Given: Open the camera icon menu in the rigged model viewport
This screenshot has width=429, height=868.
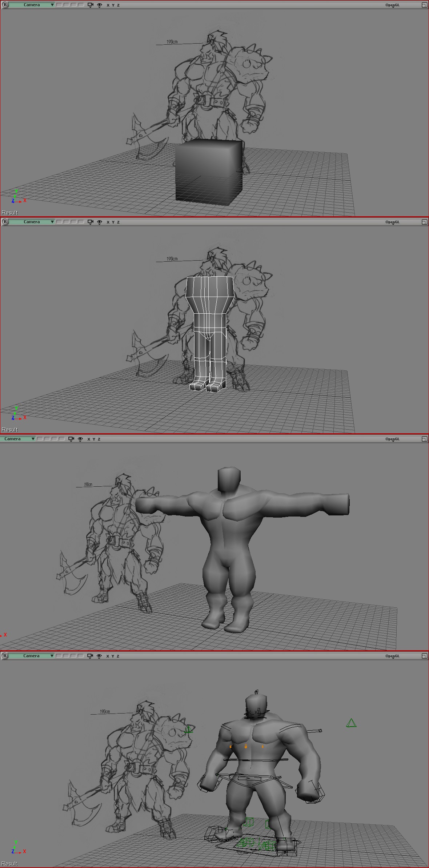Looking at the screenshot, I should [90, 656].
